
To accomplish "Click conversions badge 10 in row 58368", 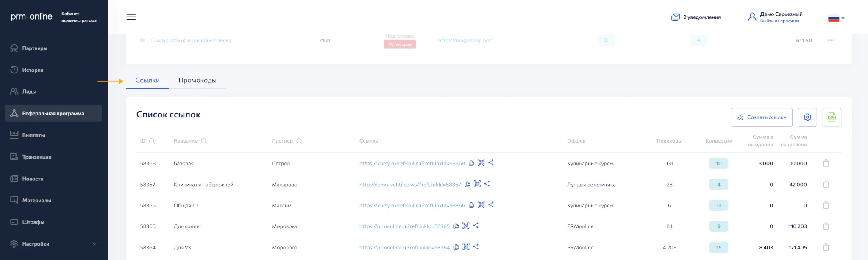I will [x=718, y=163].
